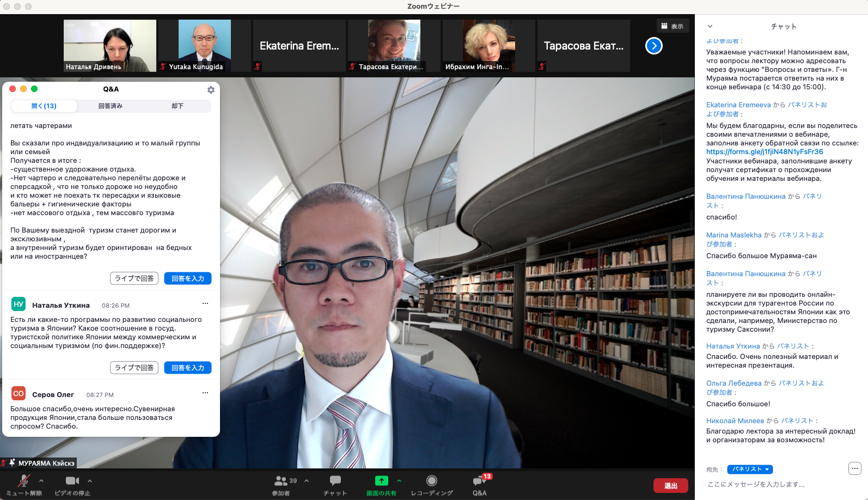Image resolution: width=868 pixels, height=500 pixels.
Task: Click the chat message input field
Action: click(x=773, y=484)
